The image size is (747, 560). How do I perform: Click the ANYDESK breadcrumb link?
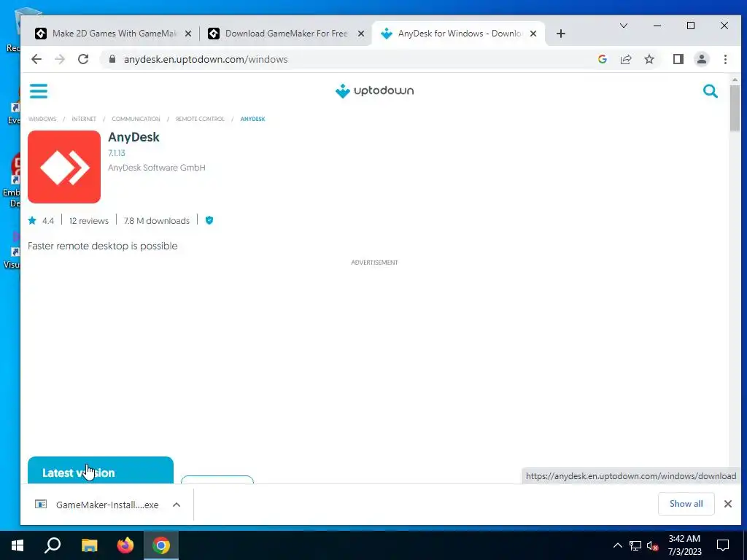tap(252, 119)
